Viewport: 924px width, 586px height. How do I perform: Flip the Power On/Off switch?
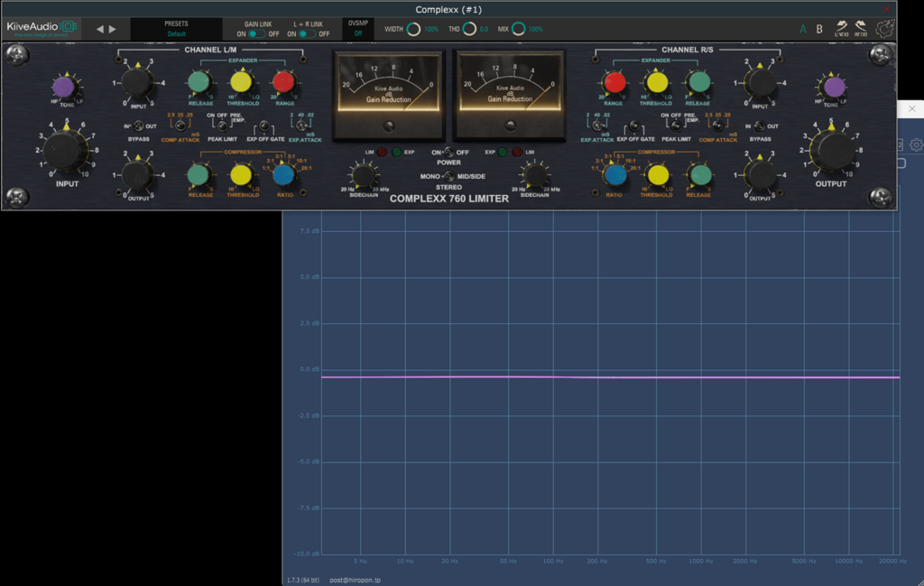tap(449, 152)
